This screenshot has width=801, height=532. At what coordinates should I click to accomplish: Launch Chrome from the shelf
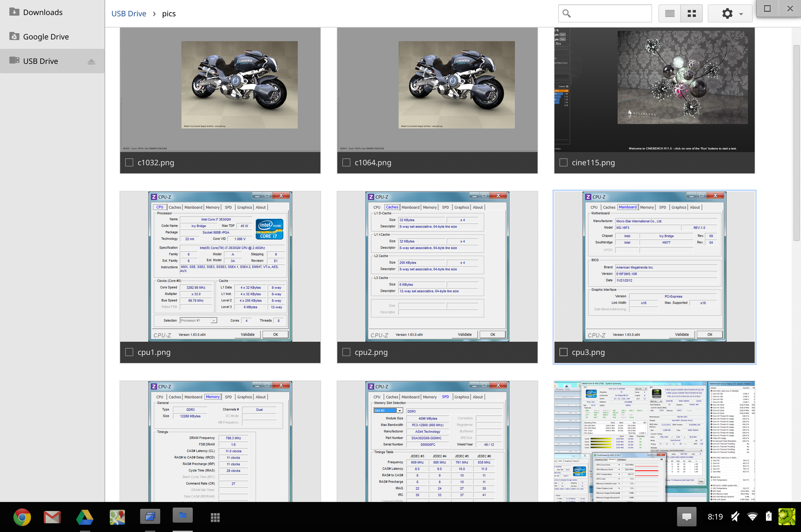[22, 517]
